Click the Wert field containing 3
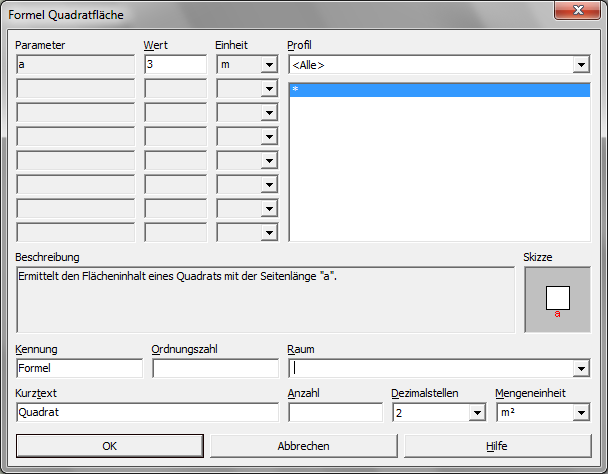 coord(176,64)
